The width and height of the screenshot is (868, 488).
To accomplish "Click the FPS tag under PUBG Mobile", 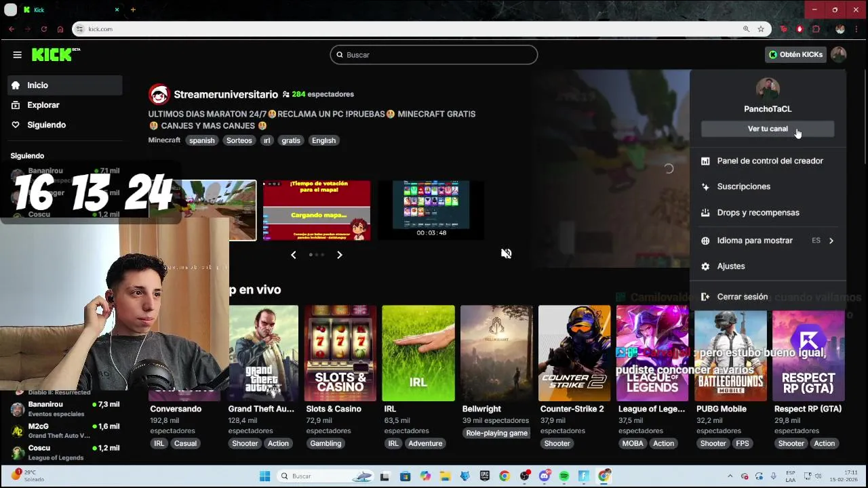I will (743, 444).
